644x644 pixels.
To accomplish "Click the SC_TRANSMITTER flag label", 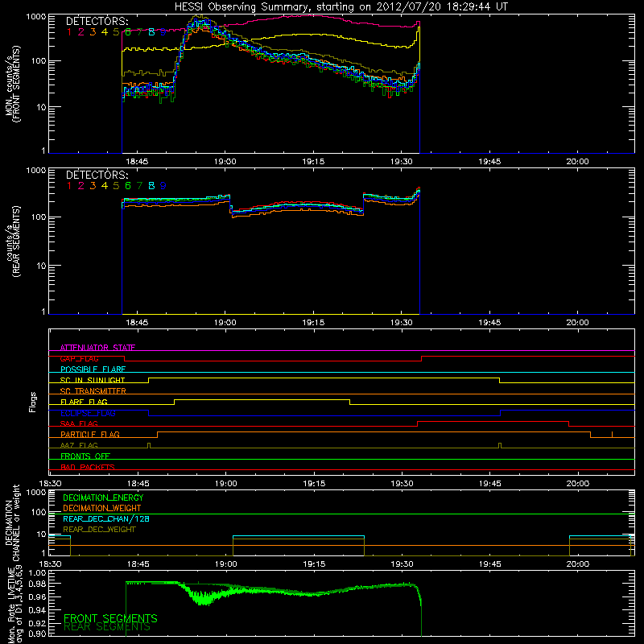I will click(93, 390).
